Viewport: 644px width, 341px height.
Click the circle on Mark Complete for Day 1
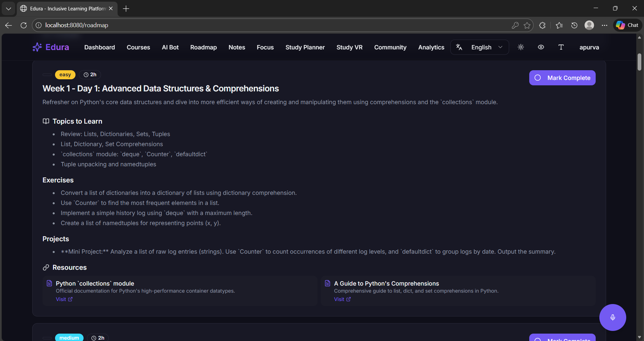538,78
